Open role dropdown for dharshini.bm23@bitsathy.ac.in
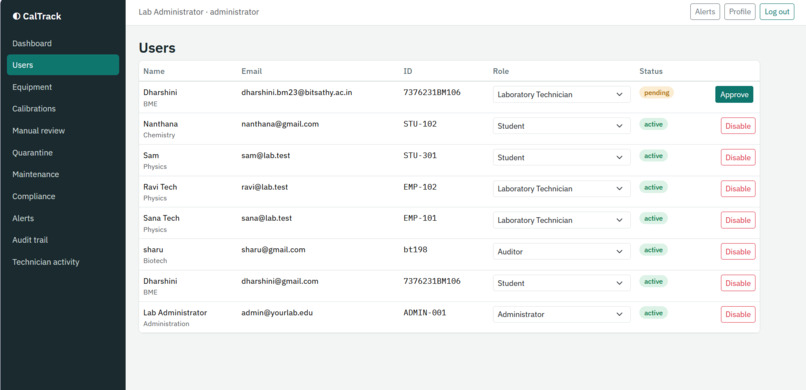The width and height of the screenshot is (806, 390). 561,95
